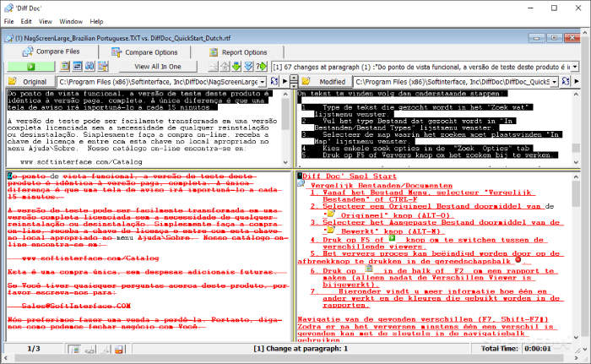The height and width of the screenshot is (364, 591).
Task: Click the question mark green arrow icon
Action: pyautogui.click(x=261, y=67)
